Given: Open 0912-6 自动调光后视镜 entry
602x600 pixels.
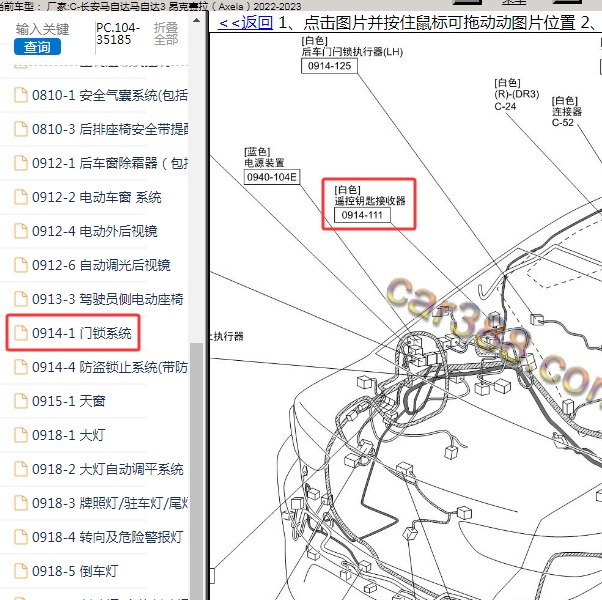Looking at the screenshot, I should pyautogui.click(x=101, y=265).
